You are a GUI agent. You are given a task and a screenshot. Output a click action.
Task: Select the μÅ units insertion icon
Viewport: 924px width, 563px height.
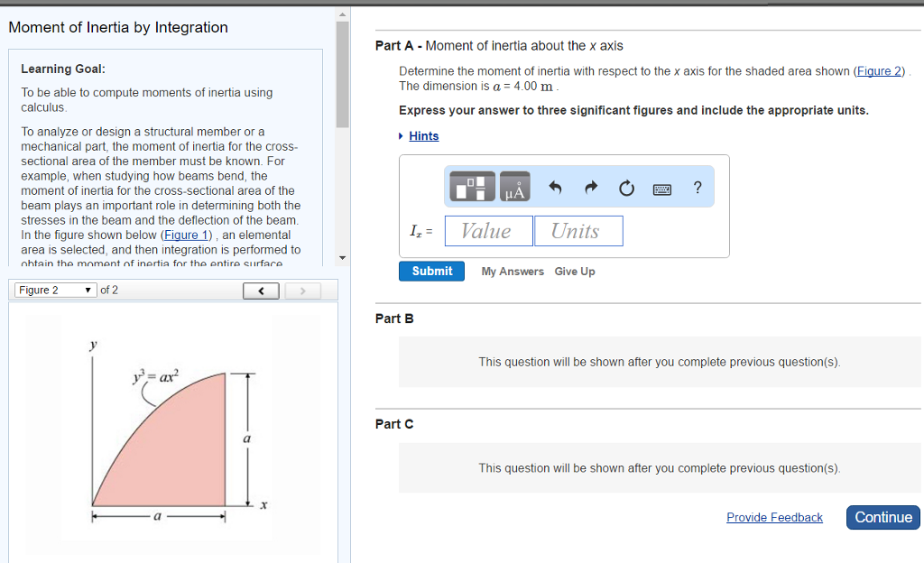515,186
